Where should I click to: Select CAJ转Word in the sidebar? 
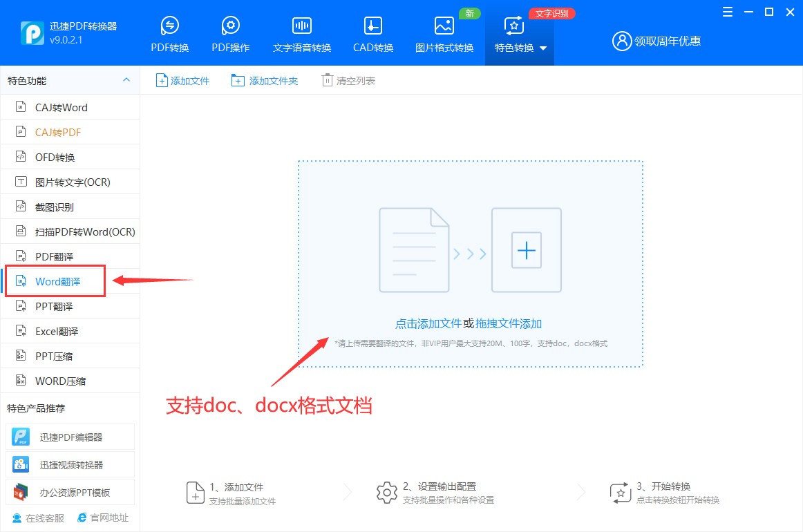[70, 107]
